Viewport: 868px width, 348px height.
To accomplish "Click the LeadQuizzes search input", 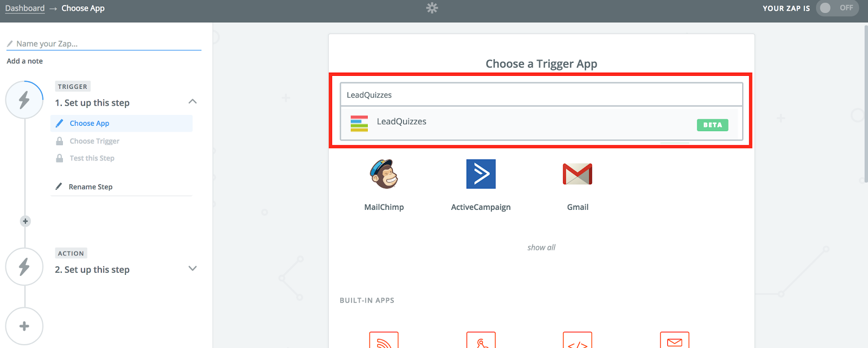I will pyautogui.click(x=541, y=95).
